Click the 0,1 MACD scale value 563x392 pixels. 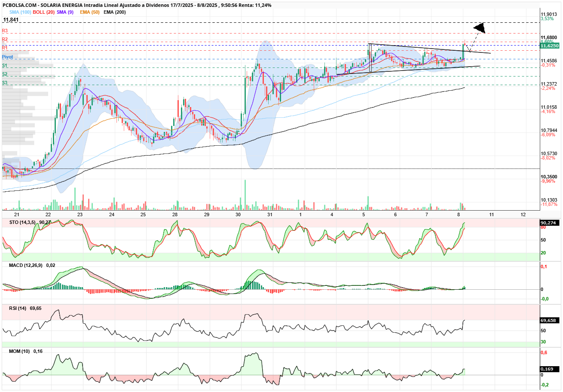point(543,267)
